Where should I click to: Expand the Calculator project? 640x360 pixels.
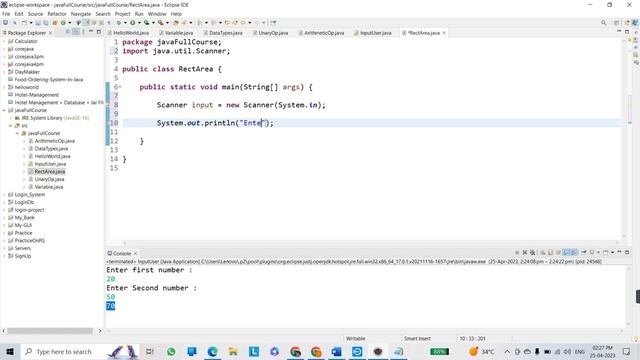4,41
